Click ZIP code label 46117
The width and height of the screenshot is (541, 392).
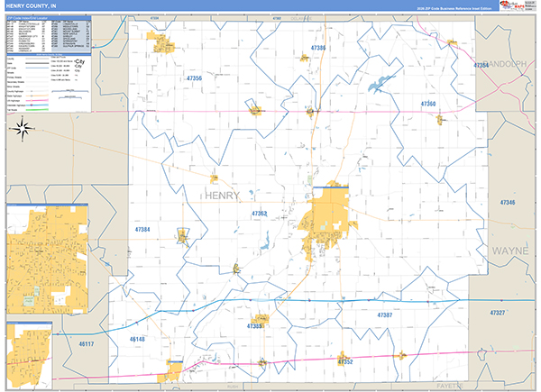87,343
